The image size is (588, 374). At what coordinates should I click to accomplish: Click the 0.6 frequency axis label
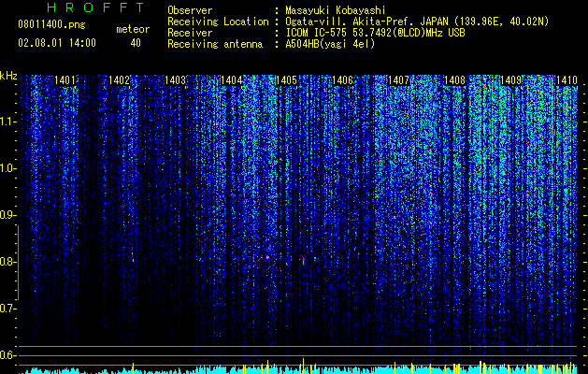[x=7, y=355]
